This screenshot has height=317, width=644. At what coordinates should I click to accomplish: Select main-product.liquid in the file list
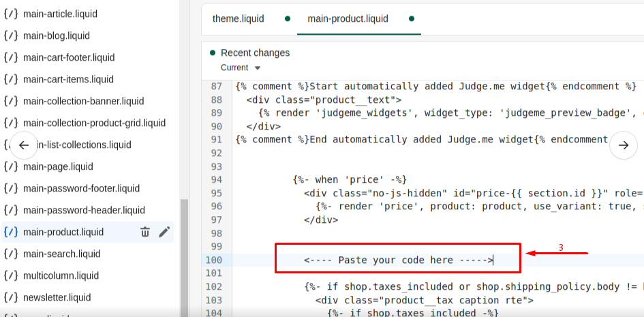pyautogui.click(x=63, y=232)
